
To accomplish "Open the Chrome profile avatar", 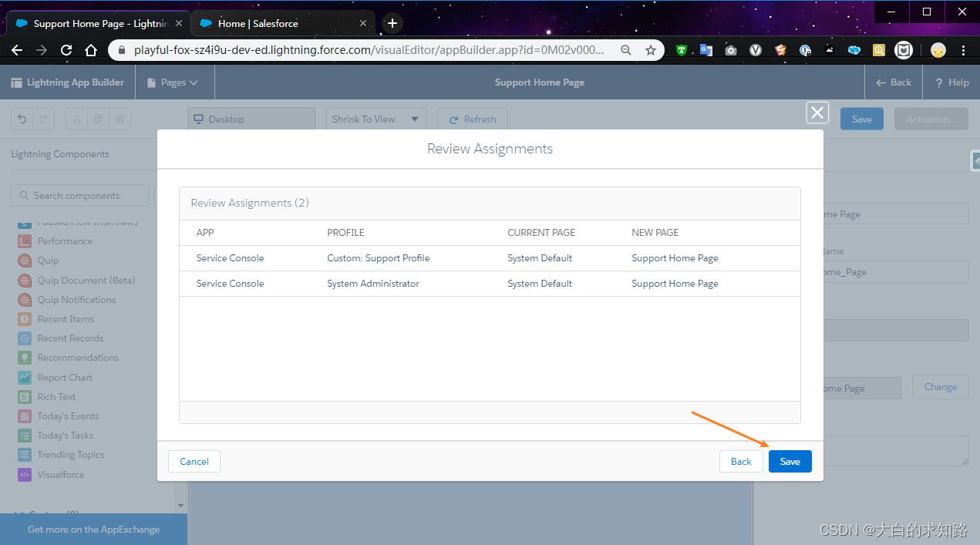I will (x=938, y=50).
